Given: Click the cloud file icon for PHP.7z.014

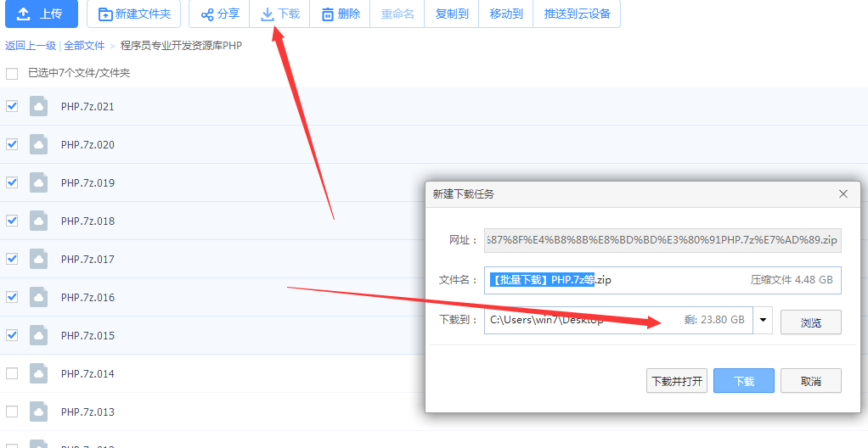Looking at the screenshot, I should coord(38,373).
